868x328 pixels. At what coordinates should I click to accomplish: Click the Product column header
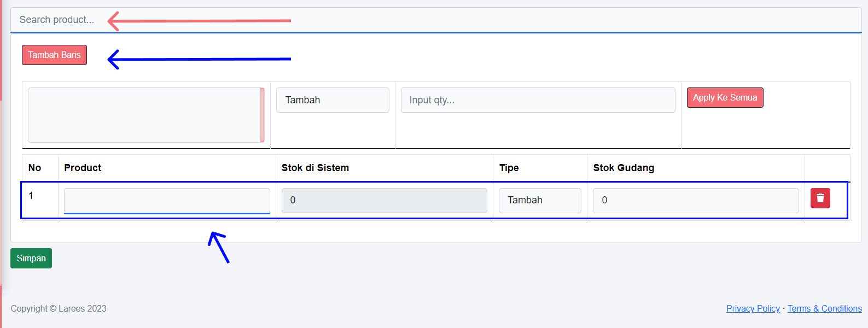click(x=83, y=168)
